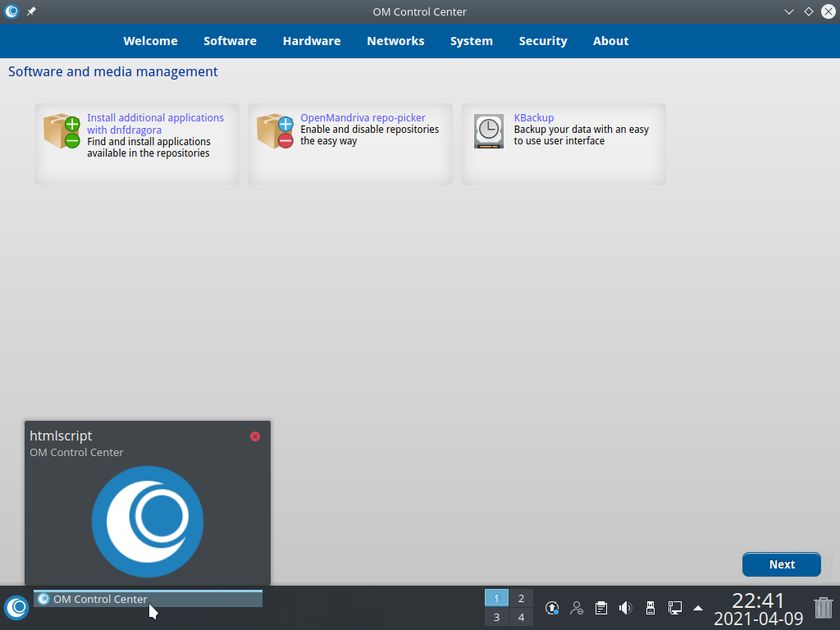Select the System tab

(x=472, y=41)
